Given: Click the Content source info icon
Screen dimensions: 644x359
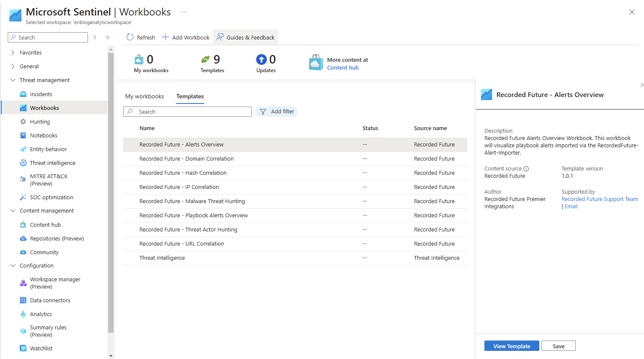Looking at the screenshot, I should [x=526, y=169].
